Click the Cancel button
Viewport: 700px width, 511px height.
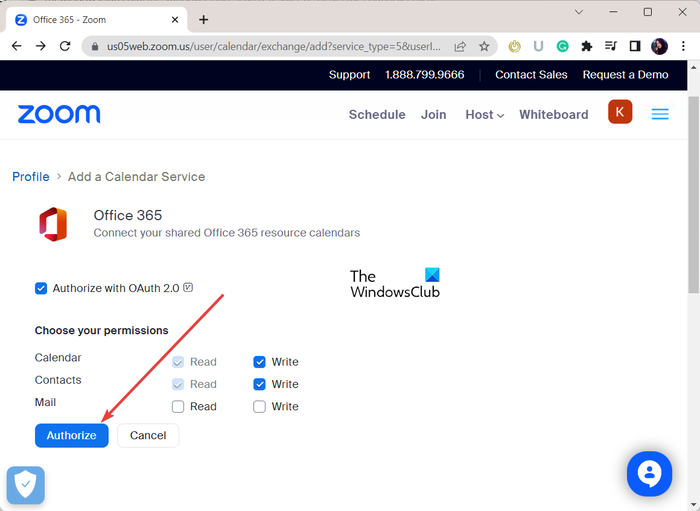(x=148, y=436)
